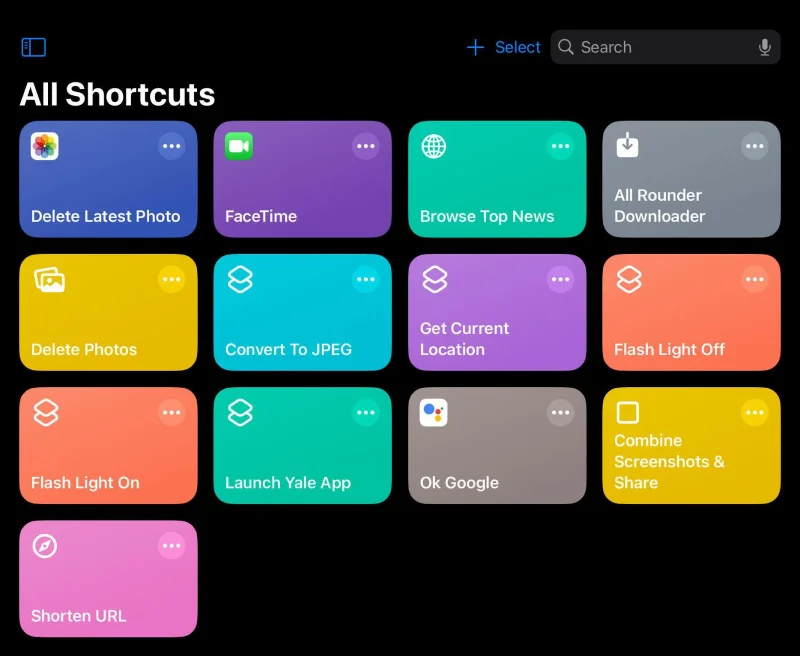This screenshot has height=656, width=800.
Task: Tap the layers icon on Flash Light On
Action: pos(46,413)
